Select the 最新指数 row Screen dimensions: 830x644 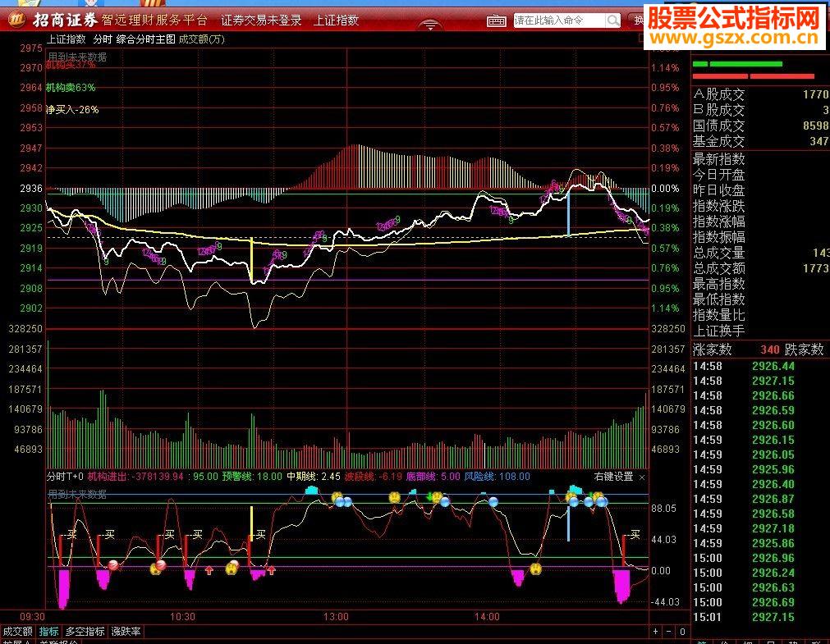(760, 159)
